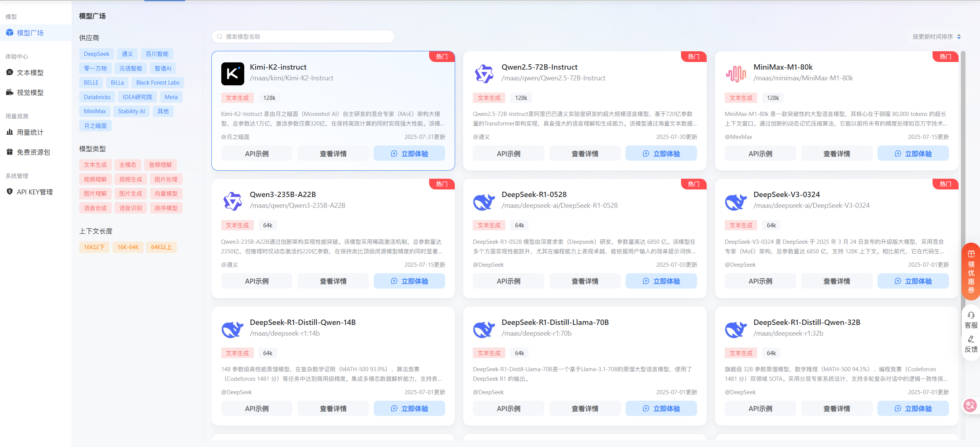The image size is (980, 447).
Task: Click the 2025-07-31更新 date text
Action: click(425, 137)
